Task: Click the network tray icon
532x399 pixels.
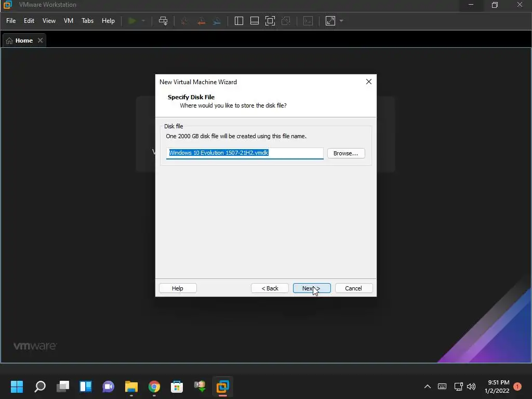Action: pyautogui.click(x=458, y=387)
